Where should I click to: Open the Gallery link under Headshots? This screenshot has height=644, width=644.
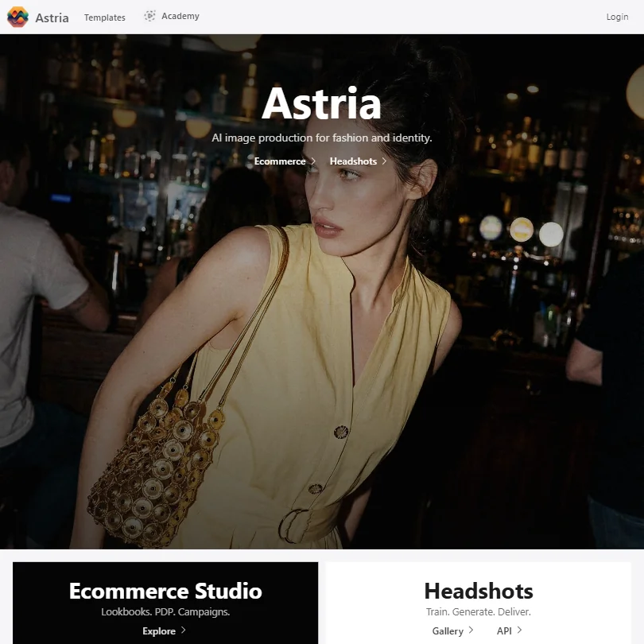(448, 630)
